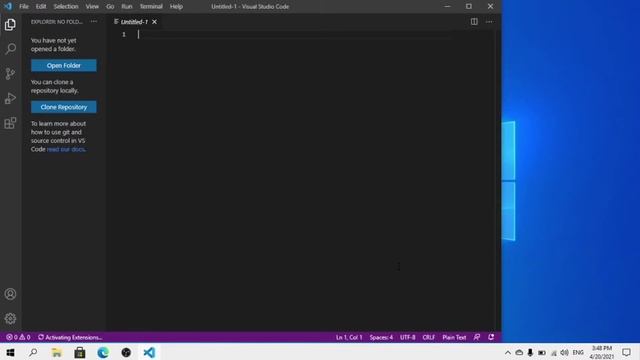640x360 pixels.
Task: Open editor More Actions ellipsis
Action: coord(489,22)
